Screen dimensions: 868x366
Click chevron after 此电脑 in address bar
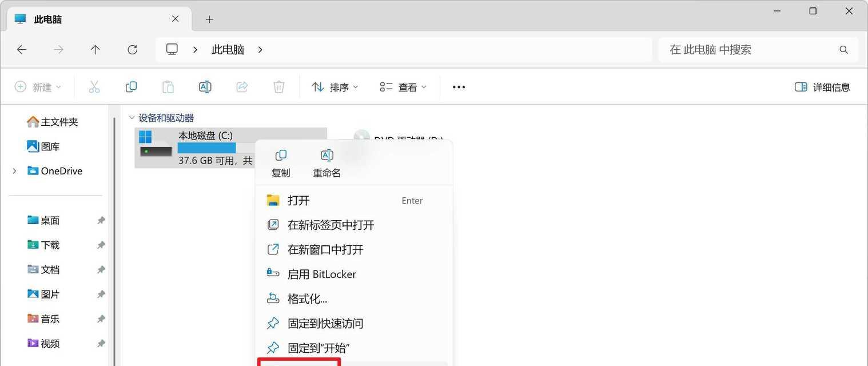coord(260,50)
